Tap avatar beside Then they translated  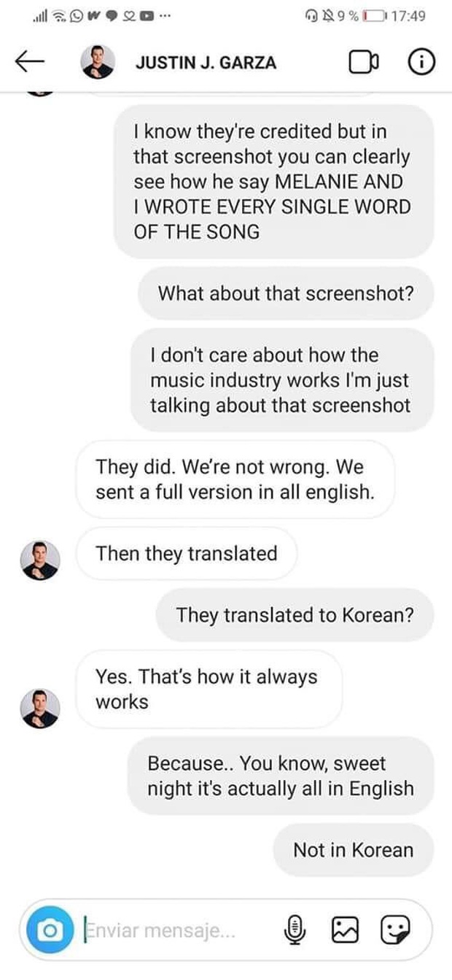(40, 560)
